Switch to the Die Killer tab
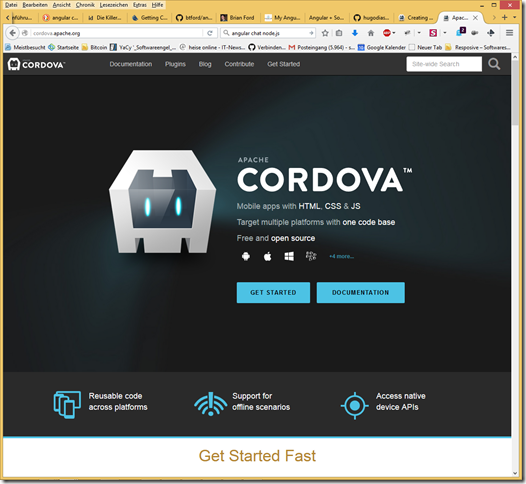The height and width of the screenshot is (484, 526). pyautogui.click(x=105, y=18)
